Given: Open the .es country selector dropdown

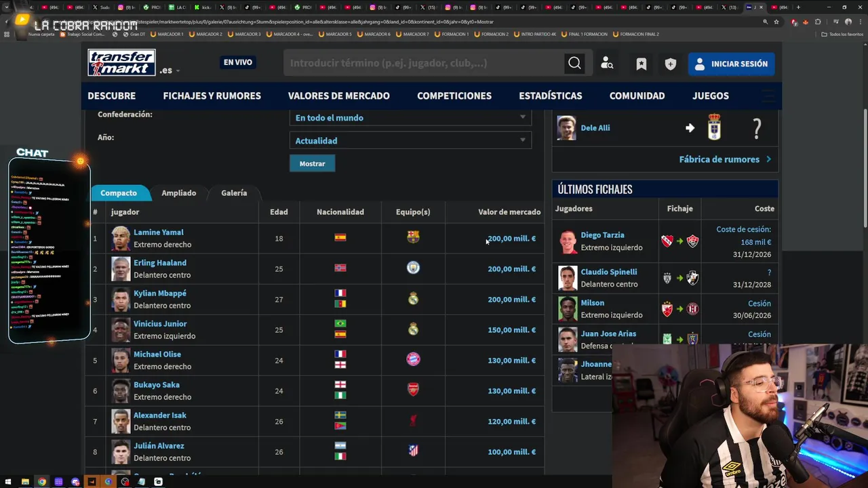Looking at the screenshot, I should (170, 70).
